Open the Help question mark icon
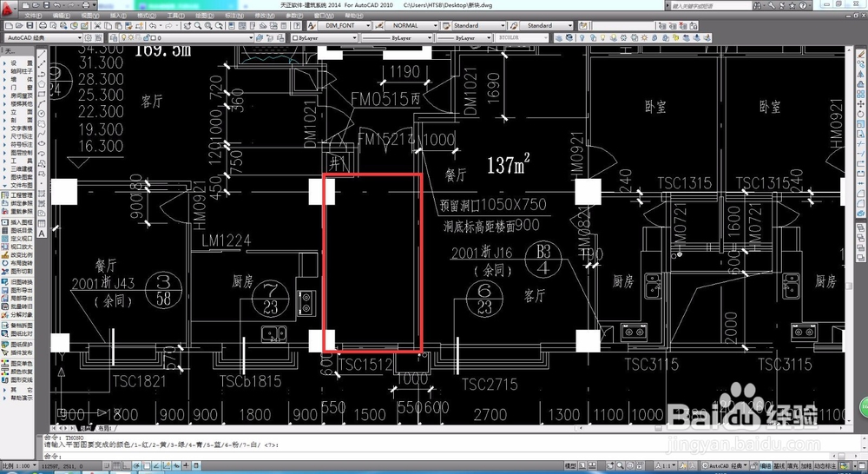Viewport: 868px width, 474px height. (x=297, y=25)
